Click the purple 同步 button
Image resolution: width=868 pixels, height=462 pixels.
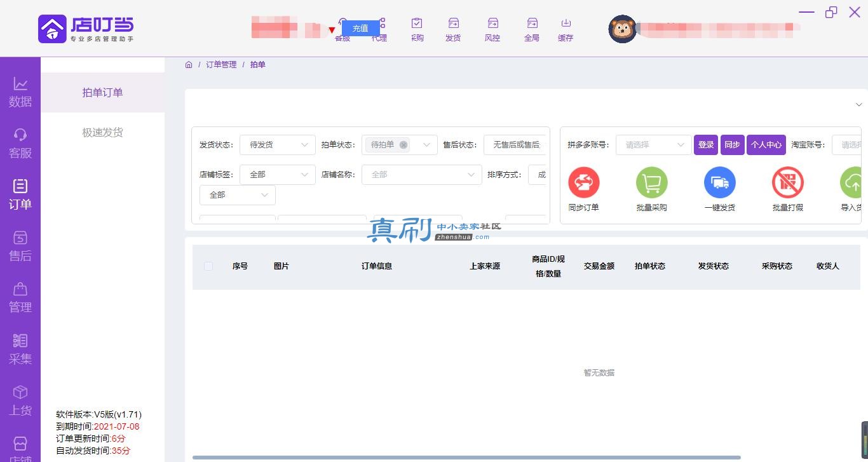732,145
